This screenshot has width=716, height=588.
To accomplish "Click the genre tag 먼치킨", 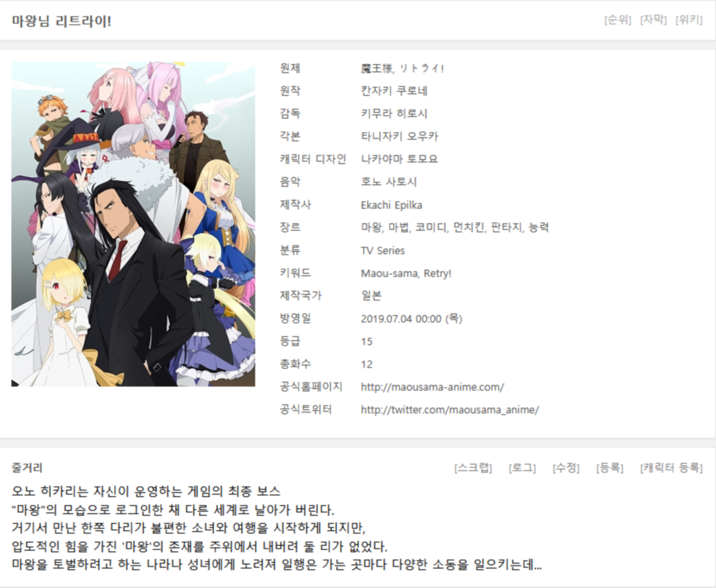I will pos(468,227).
